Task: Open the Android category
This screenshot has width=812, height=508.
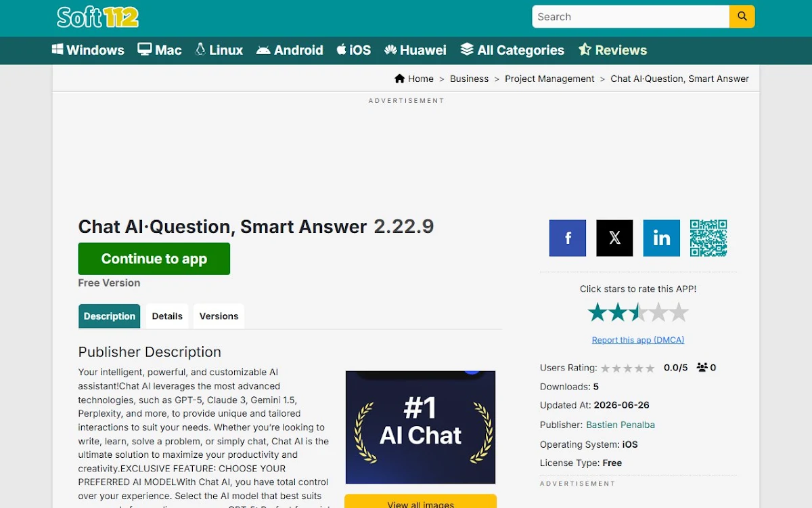Action: pyautogui.click(x=290, y=50)
